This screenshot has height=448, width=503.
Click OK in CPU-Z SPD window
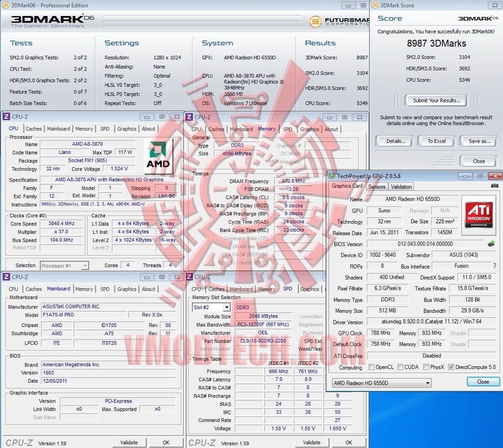pyautogui.click(x=349, y=443)
